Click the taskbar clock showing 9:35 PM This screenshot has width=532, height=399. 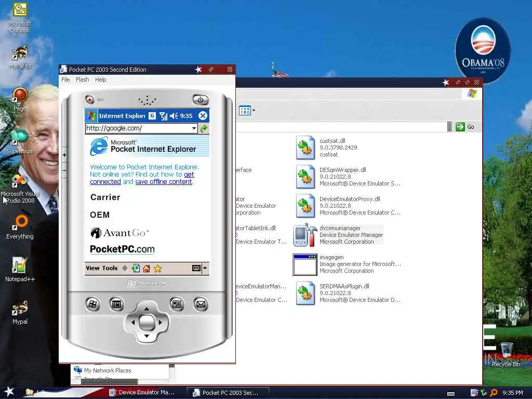point(513,393)
